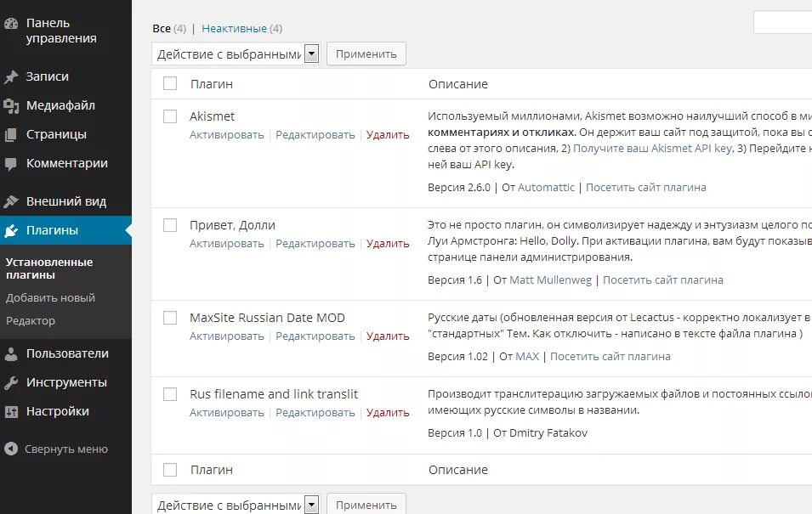Click the Tools wrench icon
This screenshot has width=812, height=514.
tap(11, 383)
